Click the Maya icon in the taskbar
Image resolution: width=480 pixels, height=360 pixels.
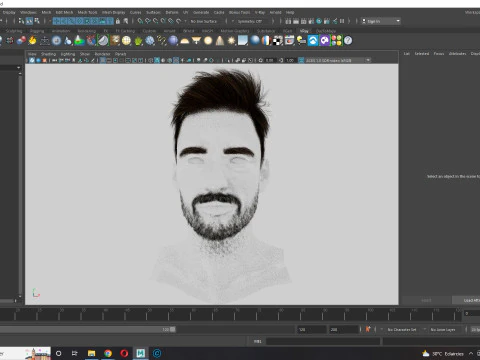coord(141,353)
